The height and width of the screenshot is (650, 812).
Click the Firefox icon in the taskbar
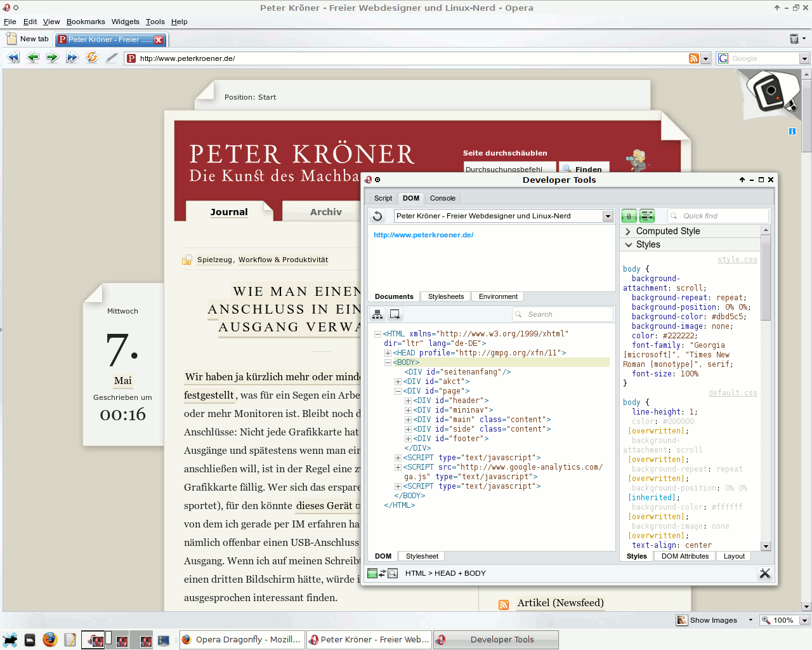pyautogui.click(x=50, y=639)
